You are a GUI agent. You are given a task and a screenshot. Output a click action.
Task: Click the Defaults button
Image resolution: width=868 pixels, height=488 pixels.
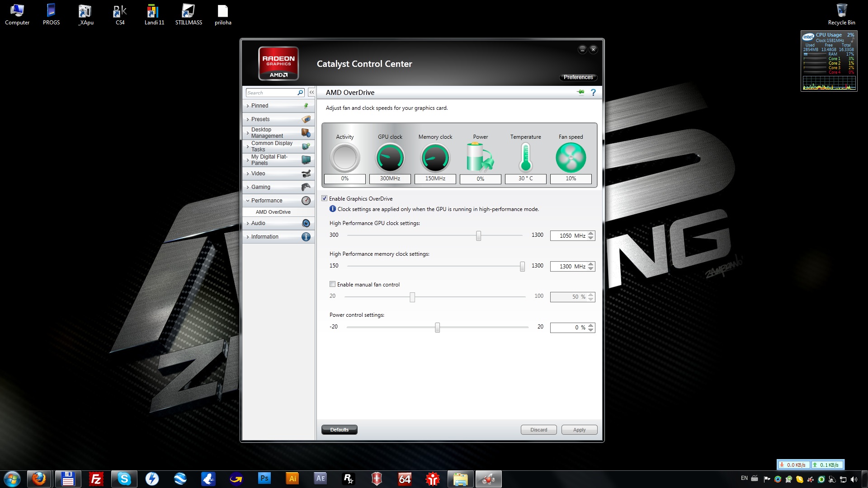[x=340, y=430]
